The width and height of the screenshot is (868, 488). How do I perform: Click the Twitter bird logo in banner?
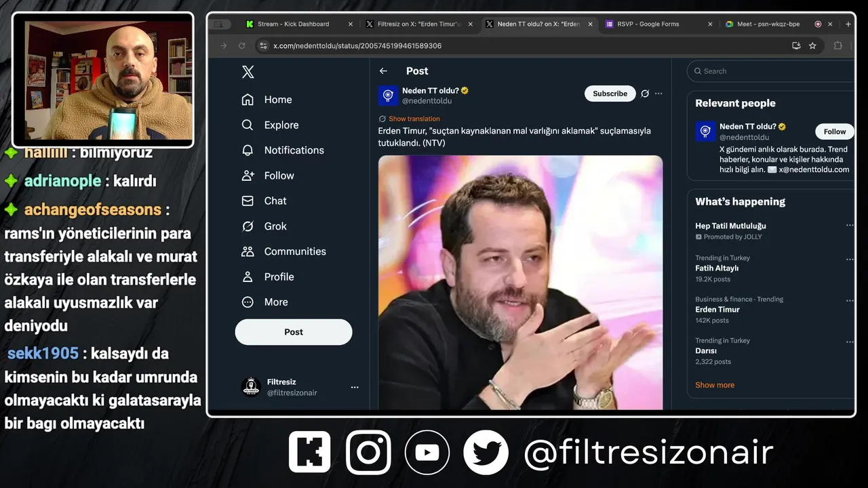point(486,452)
